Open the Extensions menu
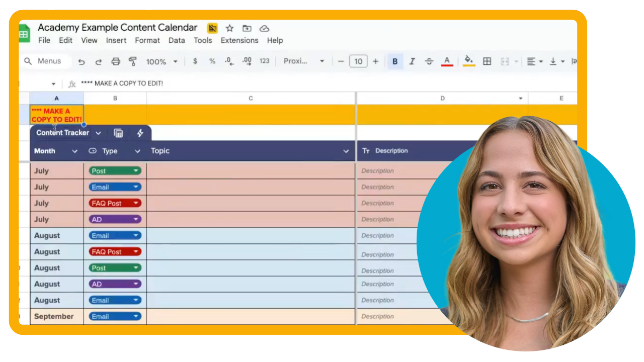The image size is (644, 362). 239,40
